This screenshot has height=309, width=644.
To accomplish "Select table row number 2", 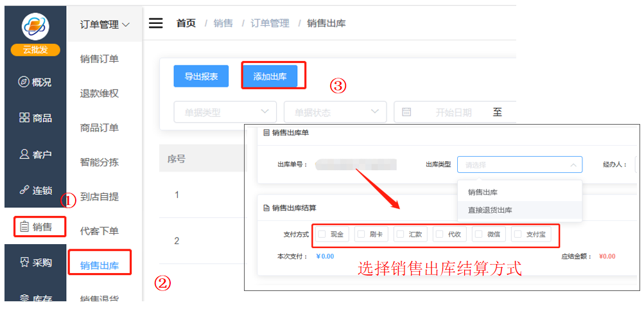I will point(177,241).
